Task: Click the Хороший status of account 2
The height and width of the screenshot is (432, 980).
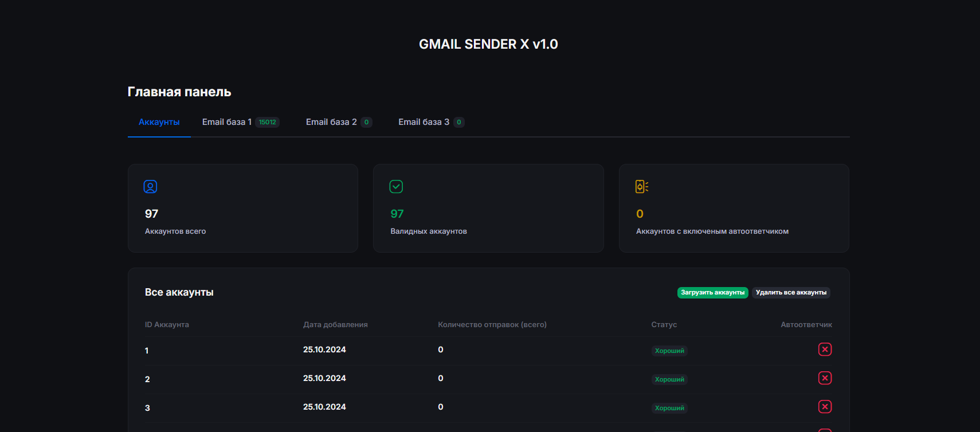Action: pyautogui.click(x=669, y=379)
